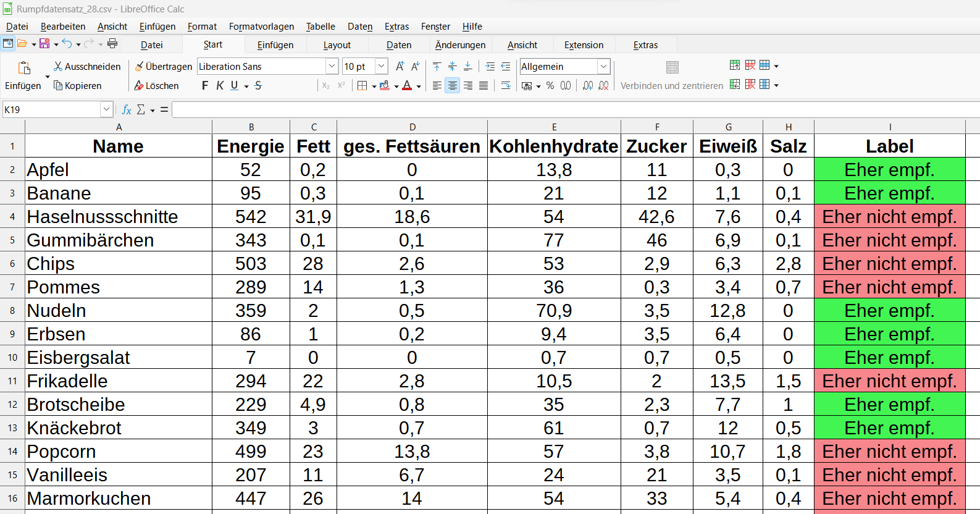This screenshot has height=514, width=980.
Task: Click the increase indent icon
Action: click(490, 66)
